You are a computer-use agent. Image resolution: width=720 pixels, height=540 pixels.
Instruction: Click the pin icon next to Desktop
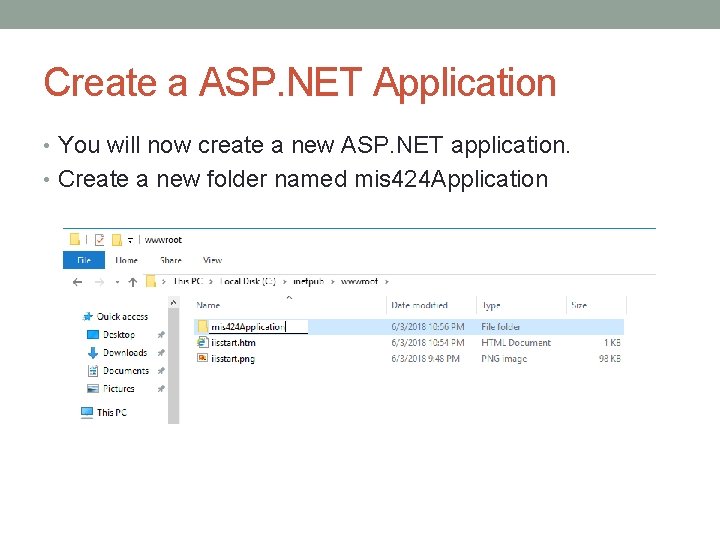coord(161,335)
